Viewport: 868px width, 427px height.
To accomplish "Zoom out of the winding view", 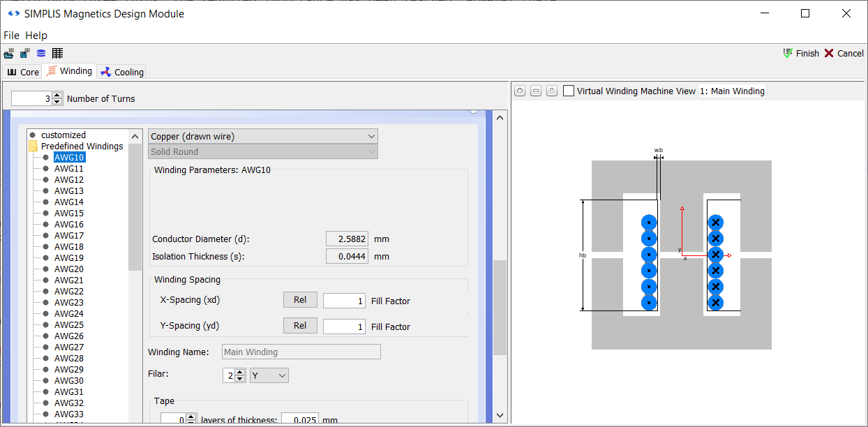I will (x=536, y=91).
